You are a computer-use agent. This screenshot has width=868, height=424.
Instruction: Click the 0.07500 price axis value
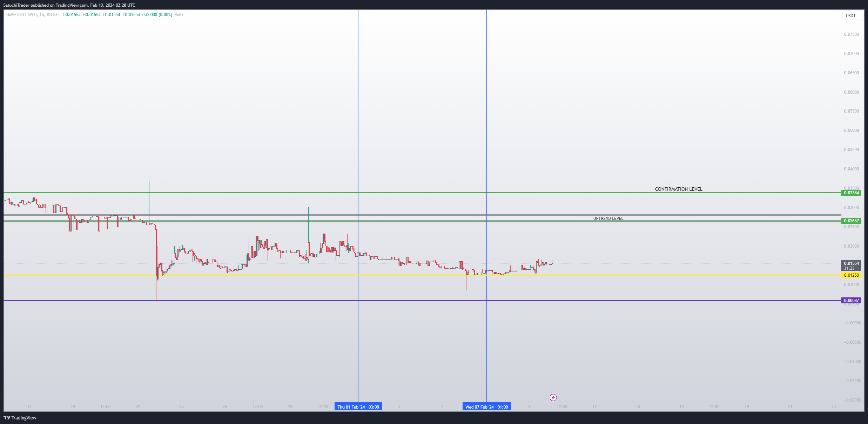852,34
